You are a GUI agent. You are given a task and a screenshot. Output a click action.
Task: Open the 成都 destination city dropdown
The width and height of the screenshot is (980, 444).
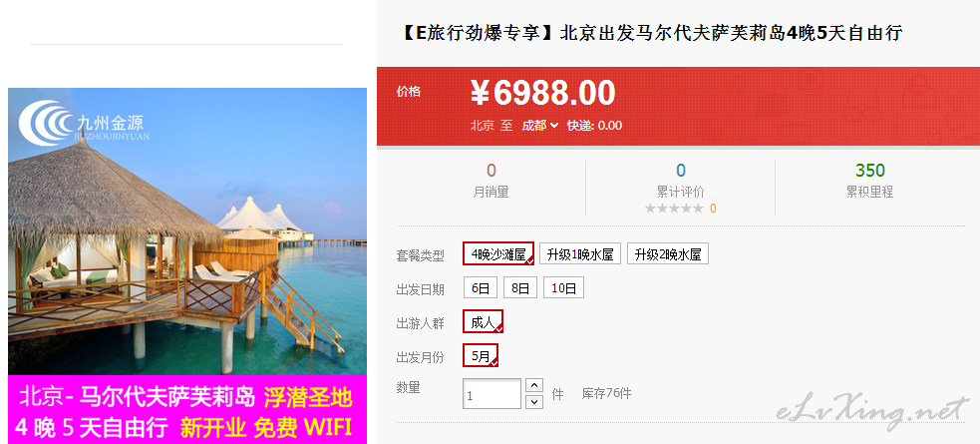[540, 126]
